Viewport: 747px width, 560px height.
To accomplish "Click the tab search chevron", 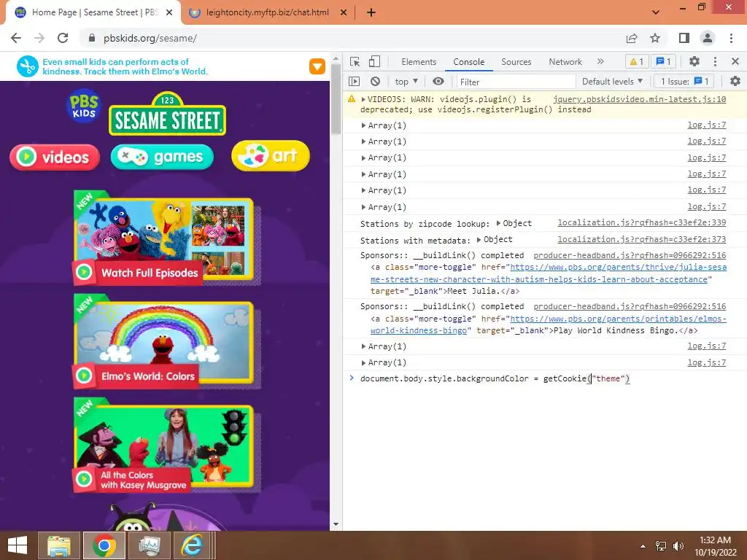I will pyautogui.click(x=656, y=12).
